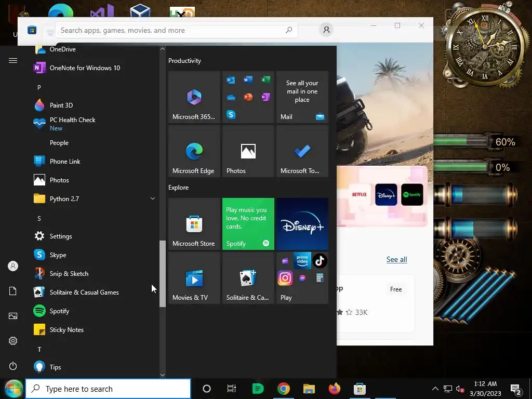
Task: Open the Mail live tile
Action: [302, 97]
